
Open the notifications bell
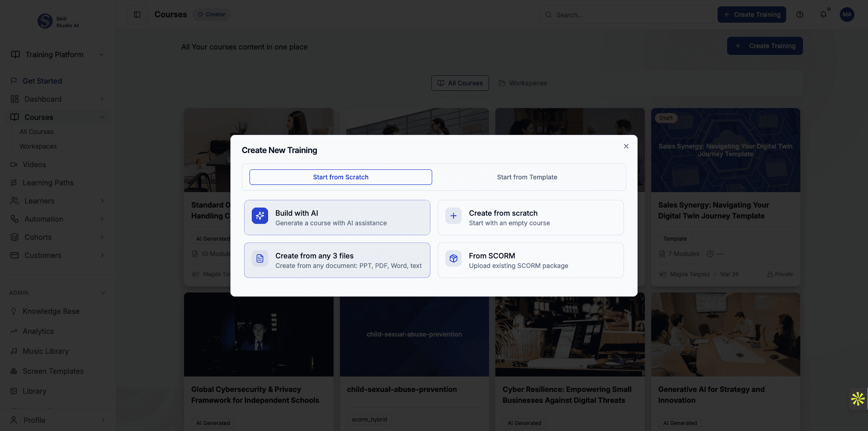click(823, 15)
